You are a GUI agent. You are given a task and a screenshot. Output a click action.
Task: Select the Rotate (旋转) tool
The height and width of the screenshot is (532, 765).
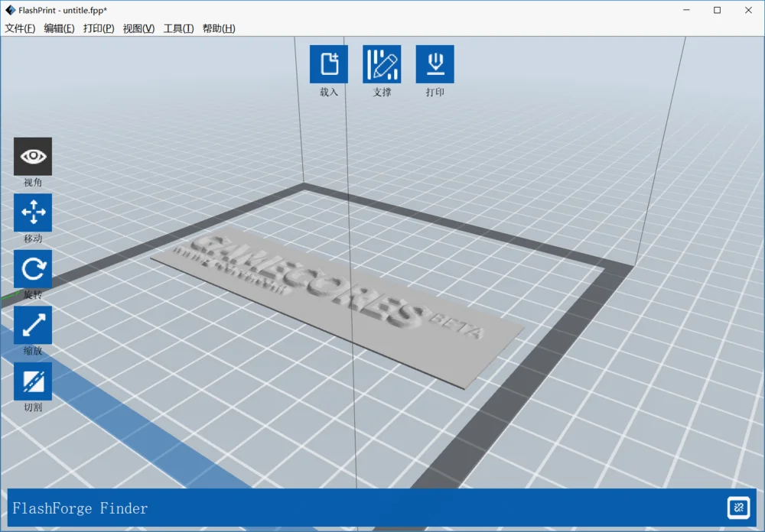(33, 269)
